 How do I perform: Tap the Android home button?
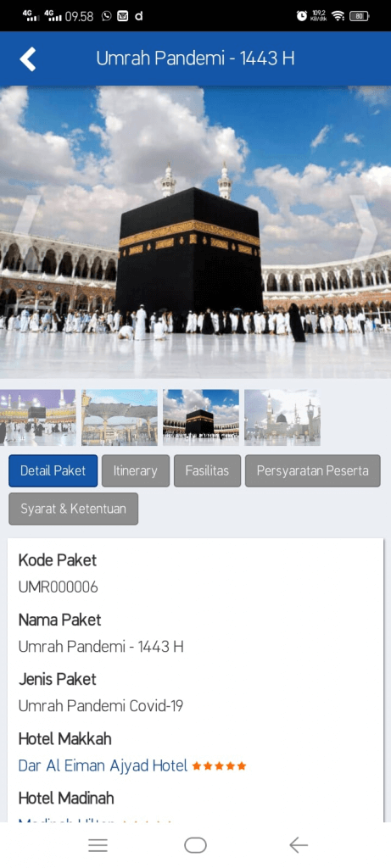click(195, 845)
